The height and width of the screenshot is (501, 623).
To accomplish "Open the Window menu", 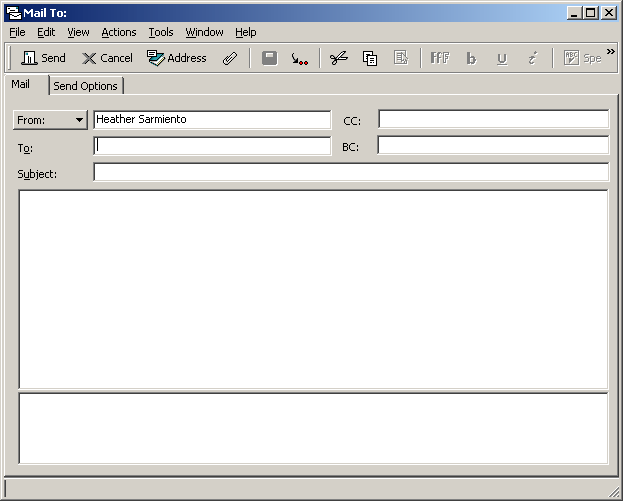I will [x=204, y=32].
